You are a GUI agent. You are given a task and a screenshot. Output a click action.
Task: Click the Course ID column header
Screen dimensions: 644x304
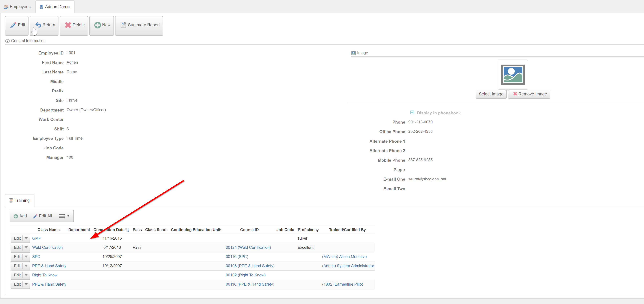(249, 230)
